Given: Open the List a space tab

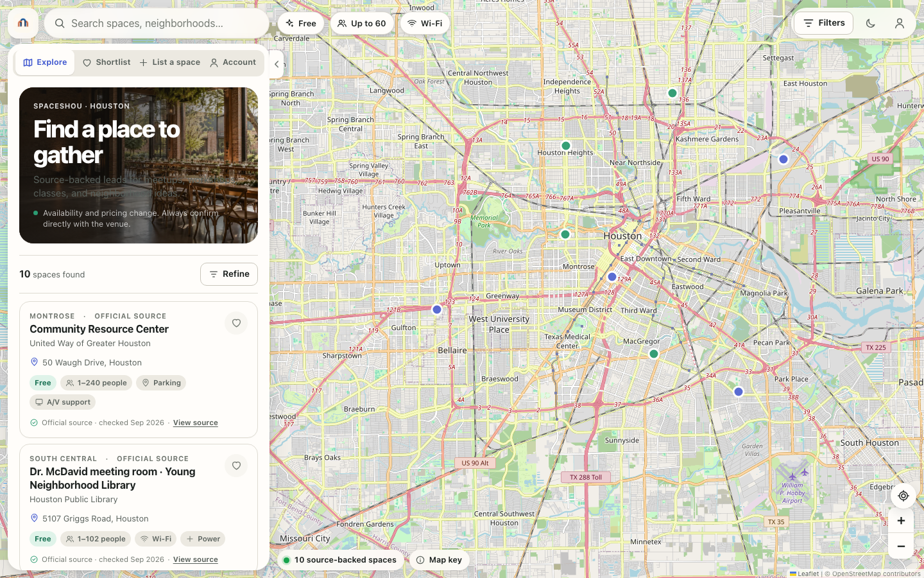Looking at the screenshot, I should click(x=169, y=62).
